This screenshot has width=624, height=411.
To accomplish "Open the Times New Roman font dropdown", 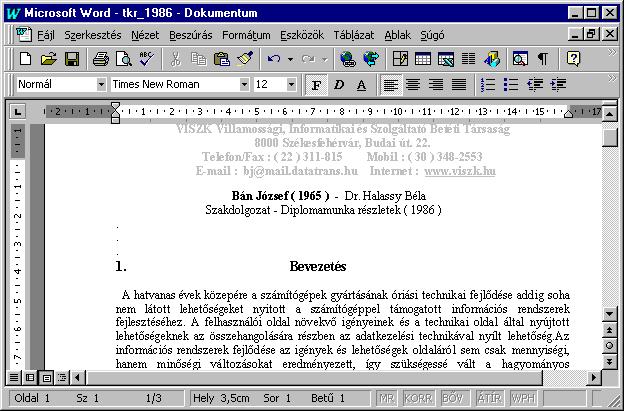I will point(244,84).
